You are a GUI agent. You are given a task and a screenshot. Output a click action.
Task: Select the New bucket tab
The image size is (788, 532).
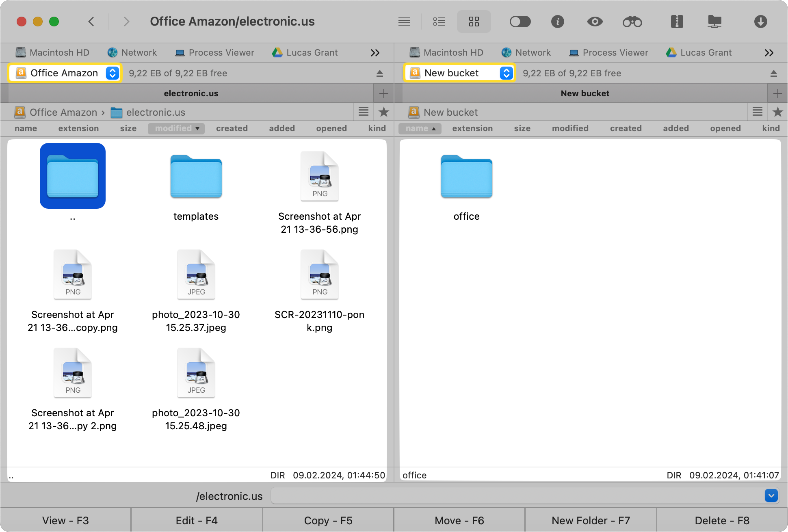click(585, 93)
